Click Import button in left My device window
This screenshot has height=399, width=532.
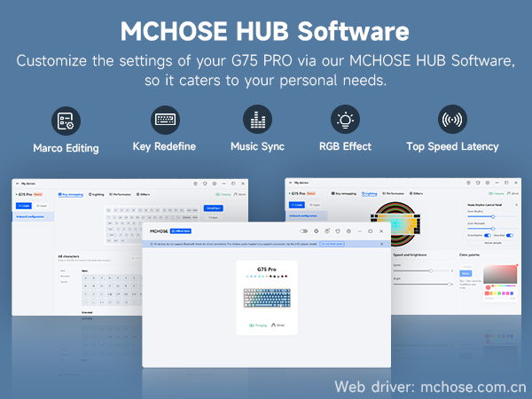[x=42, y=206]
